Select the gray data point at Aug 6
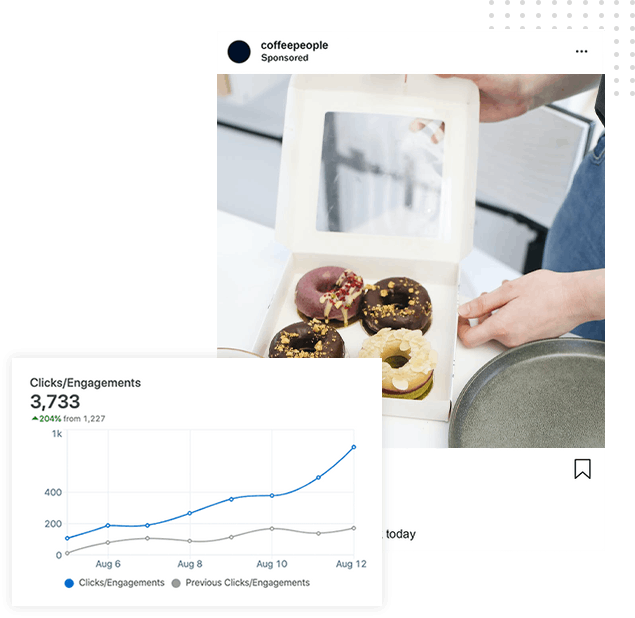 tap(108, 543)
